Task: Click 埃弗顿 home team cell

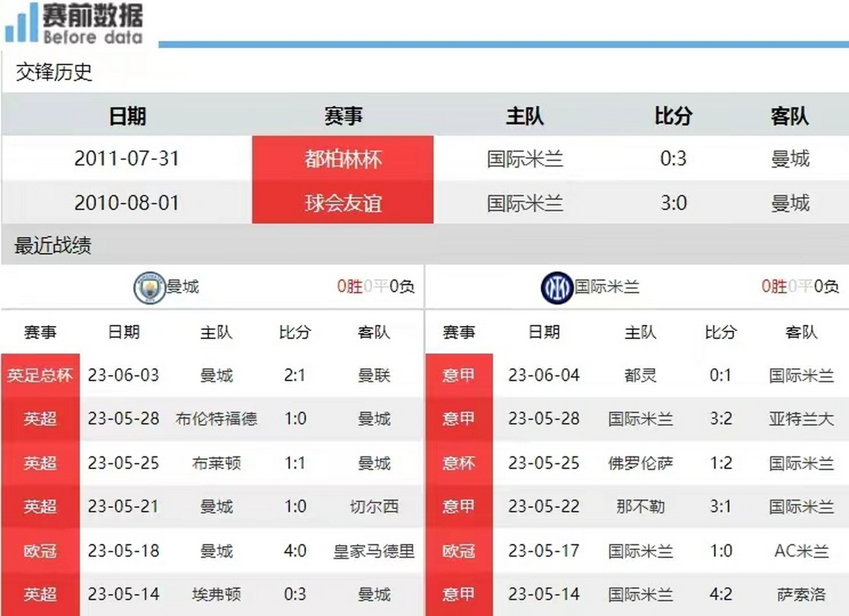Action: [x=216, y=594]
